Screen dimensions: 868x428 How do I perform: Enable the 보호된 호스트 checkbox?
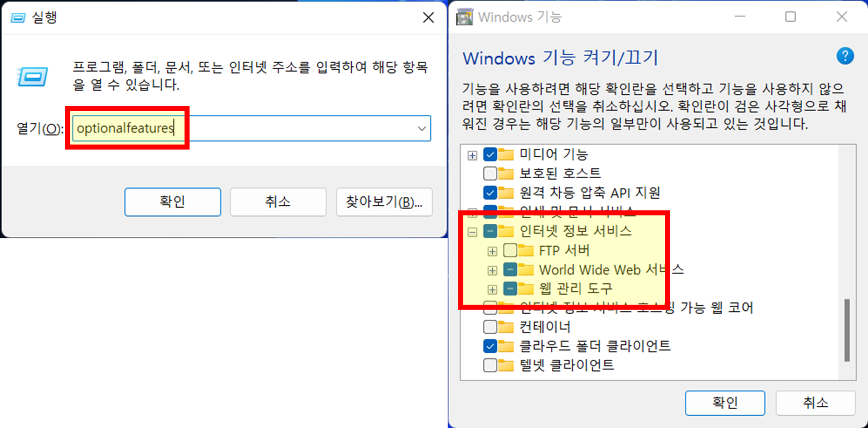tap(490, 174)
